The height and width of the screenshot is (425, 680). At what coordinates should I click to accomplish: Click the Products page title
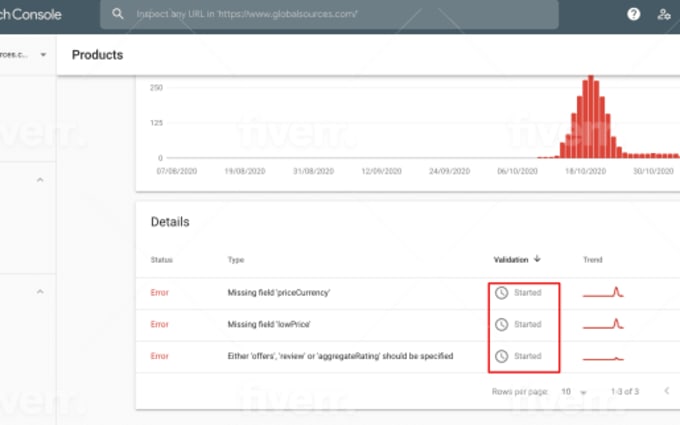98,55
